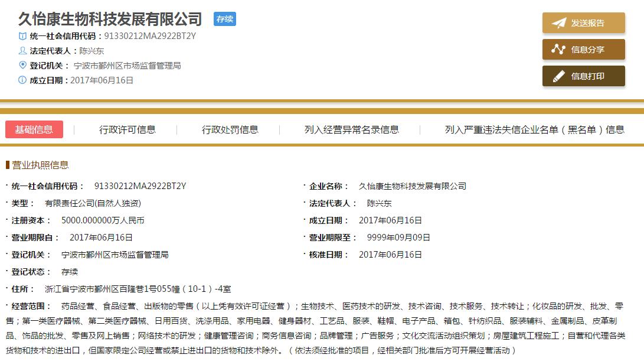Open the 列入严重违法失信企业名单（黑名单）信息 tab
This screenshot has height=361, width=644.
pyautogui.click(x=535, y=130)
